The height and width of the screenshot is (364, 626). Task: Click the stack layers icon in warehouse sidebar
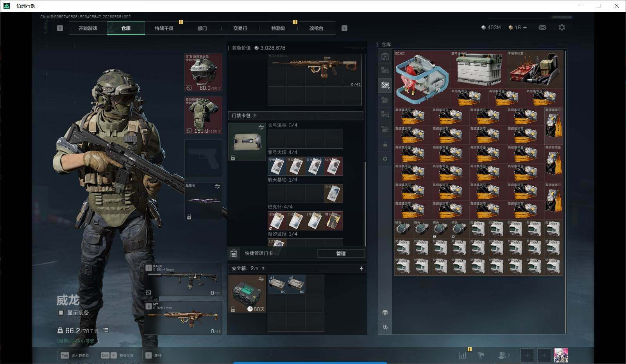pyautogui.click(x=385, y=312)
